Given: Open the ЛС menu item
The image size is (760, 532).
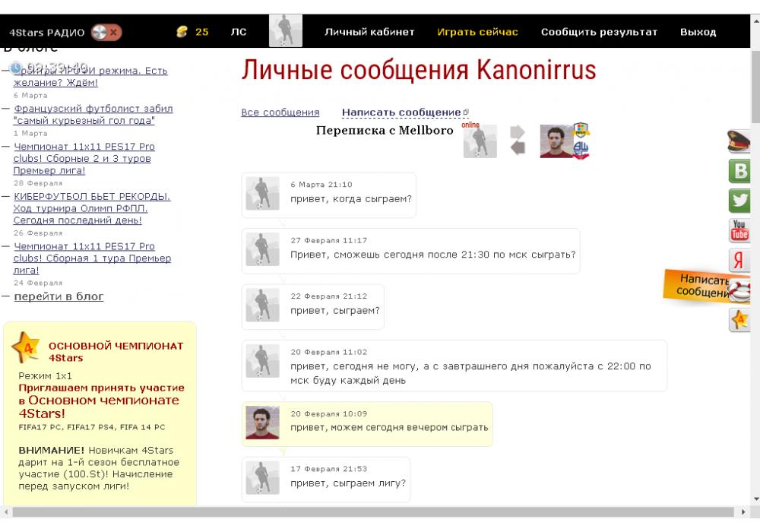Looking at the screenshot, I should [x=239, y=32].
